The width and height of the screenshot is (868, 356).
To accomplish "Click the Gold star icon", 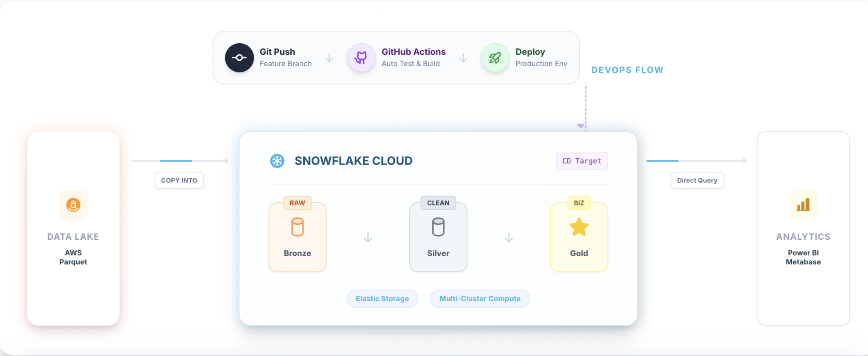I will pyautogui.click(x=579, y=227).
